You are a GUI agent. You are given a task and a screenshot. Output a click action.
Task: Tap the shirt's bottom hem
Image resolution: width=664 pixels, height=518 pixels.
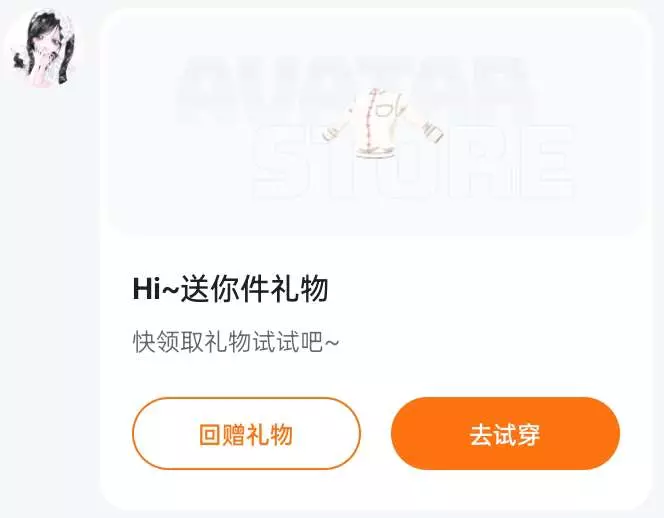pos(374,152)
